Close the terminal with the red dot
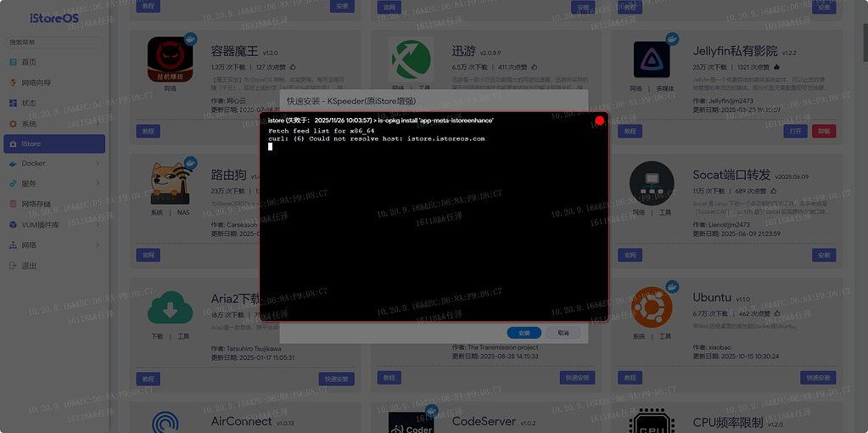This screenshot has height=433, width=868. point(600,121)
